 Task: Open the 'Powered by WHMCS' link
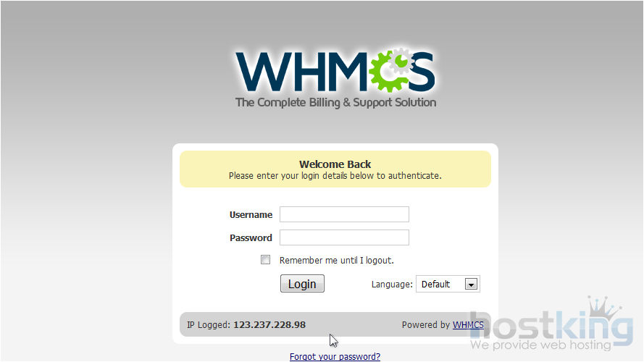tap(468, 324)
